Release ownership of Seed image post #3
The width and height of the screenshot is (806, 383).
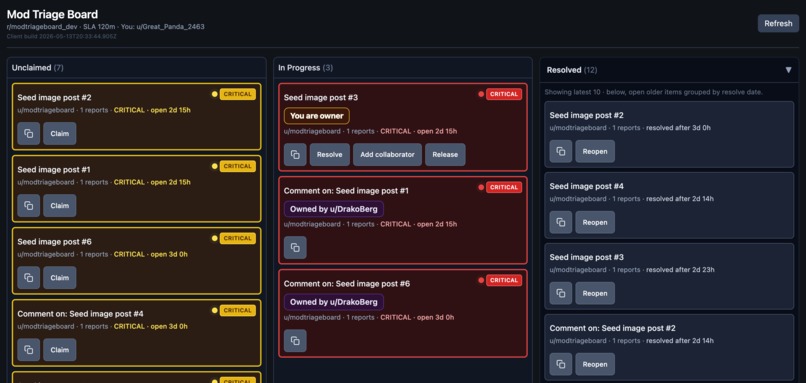click(x=445, y=155)
